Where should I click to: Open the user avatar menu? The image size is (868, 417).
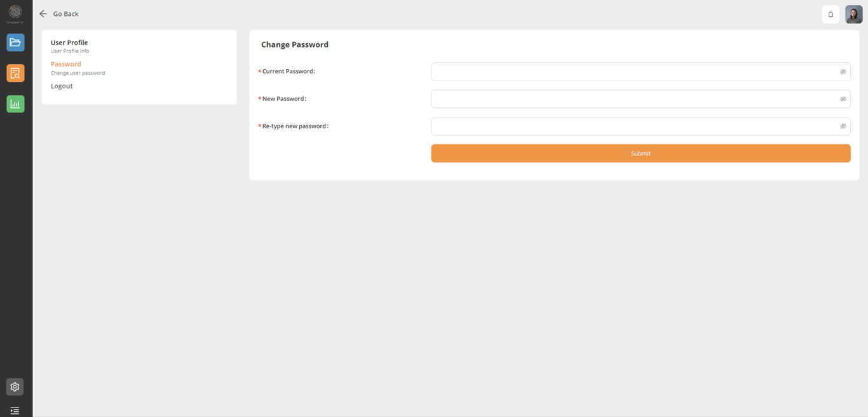(x=853, y=15)
